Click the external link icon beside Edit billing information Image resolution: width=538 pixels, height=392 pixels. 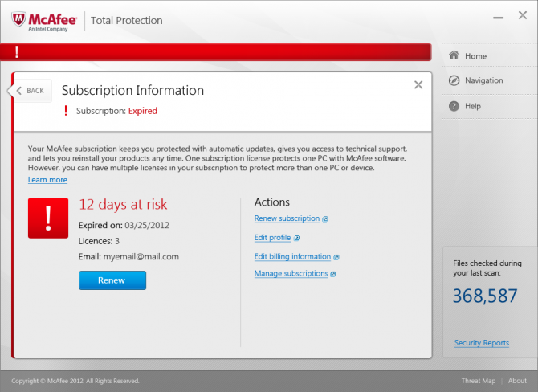coord(336,257)
